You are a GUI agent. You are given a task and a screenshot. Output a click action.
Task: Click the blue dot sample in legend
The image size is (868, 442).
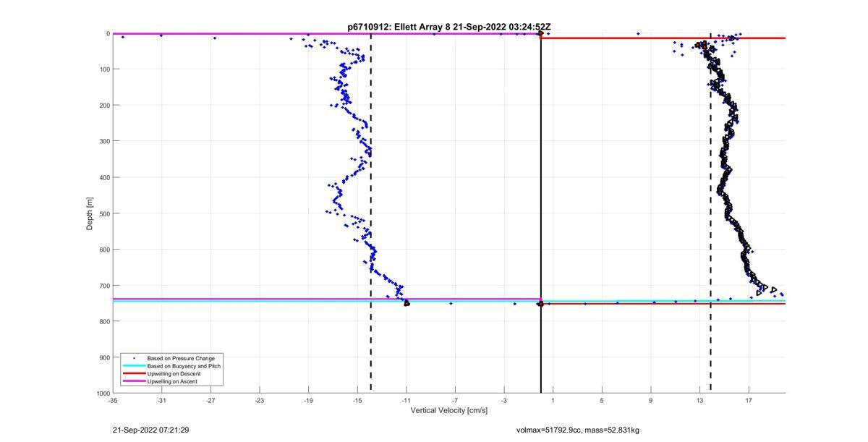click(x=134, y=358)
